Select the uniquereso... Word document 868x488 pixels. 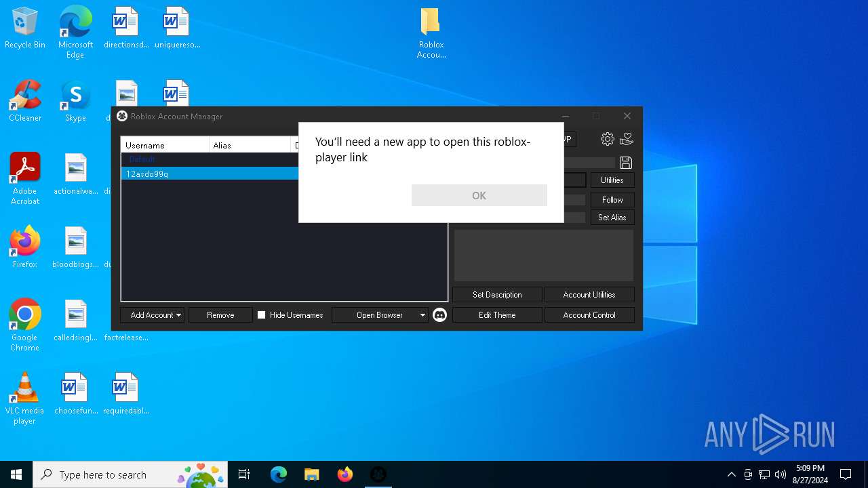(177, 28)
